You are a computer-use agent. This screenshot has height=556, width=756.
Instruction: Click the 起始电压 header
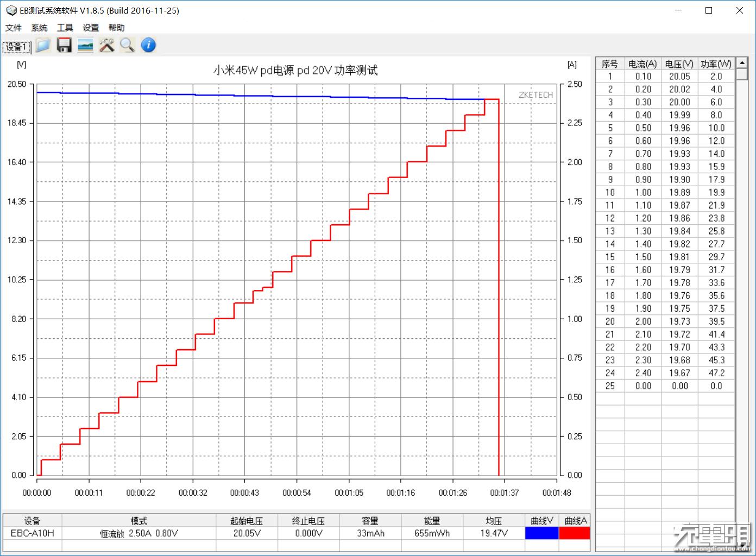(247, 521)
